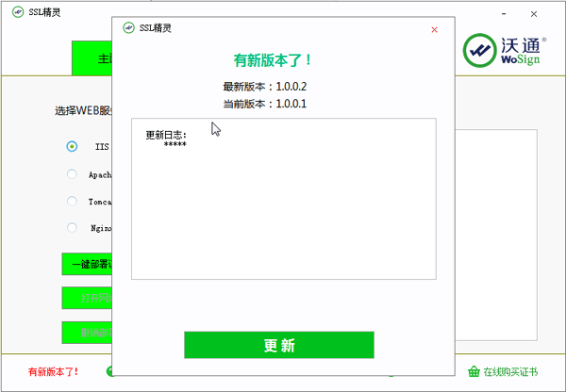
Task: Click the 一键部署 green button
Action: coord(87,264)
